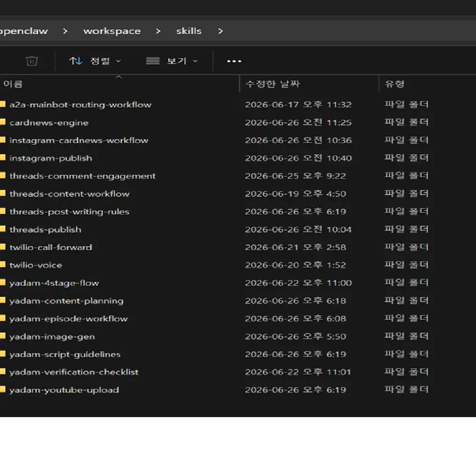476x476 pixels.
Task: Select the threads-content-workflow folder name
Action: [x=70, y=194]
